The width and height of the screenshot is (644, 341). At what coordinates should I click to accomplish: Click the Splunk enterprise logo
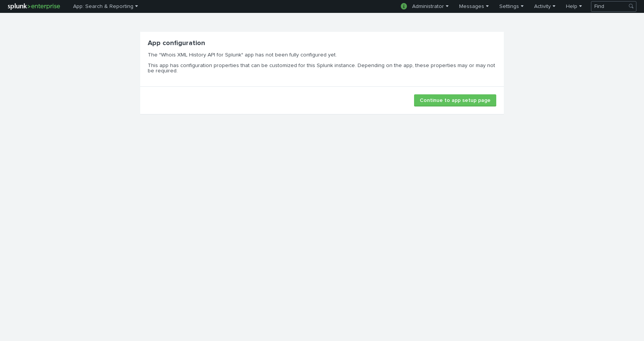34,6
